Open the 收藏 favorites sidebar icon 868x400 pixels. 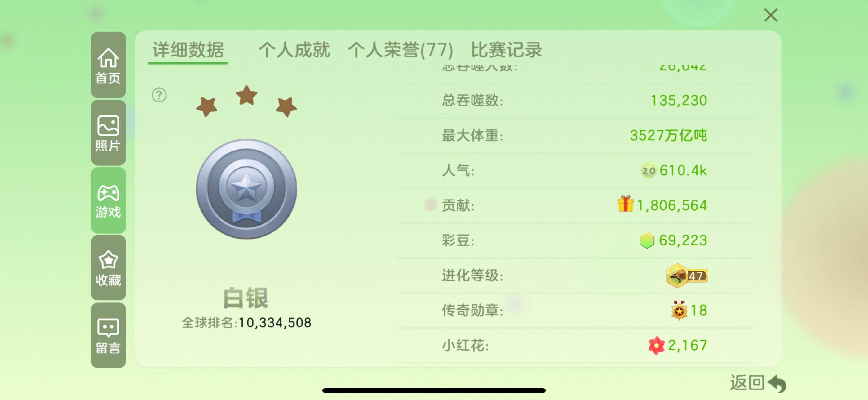(108, 268)
